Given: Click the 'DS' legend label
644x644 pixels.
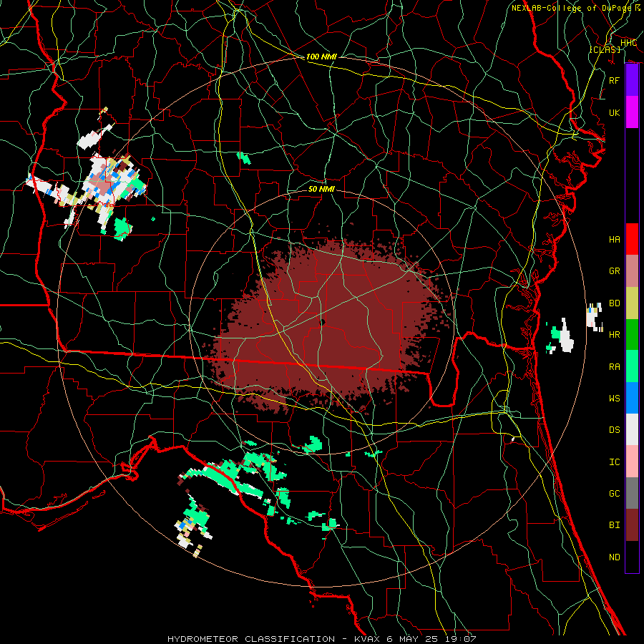Looking at the screenshot, I should [614, 430].
